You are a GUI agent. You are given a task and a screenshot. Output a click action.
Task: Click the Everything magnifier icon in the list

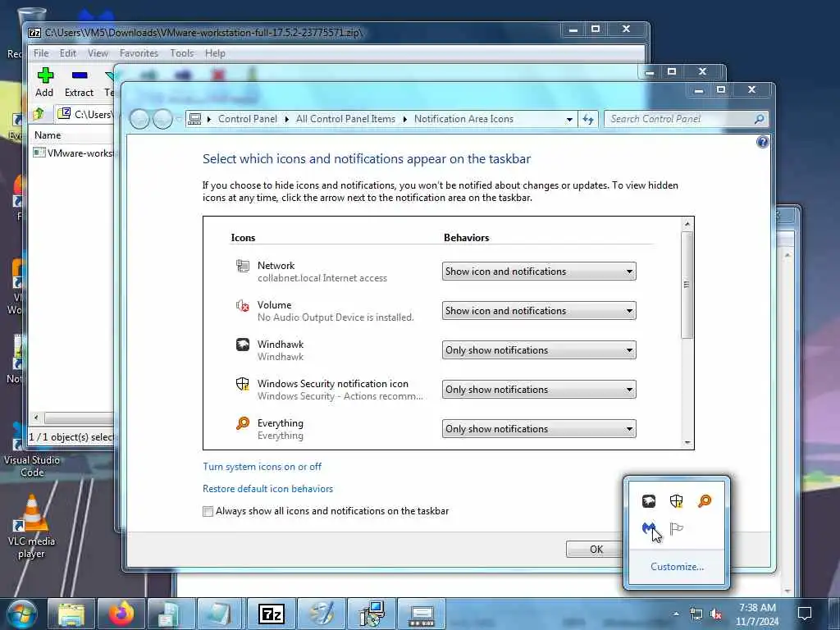243,423
